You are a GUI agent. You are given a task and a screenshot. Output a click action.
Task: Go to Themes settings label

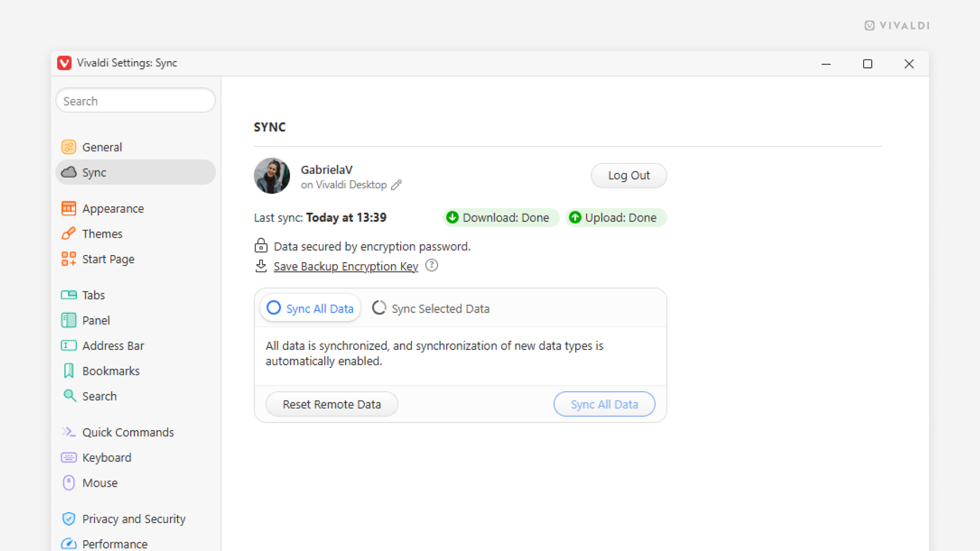102,234
